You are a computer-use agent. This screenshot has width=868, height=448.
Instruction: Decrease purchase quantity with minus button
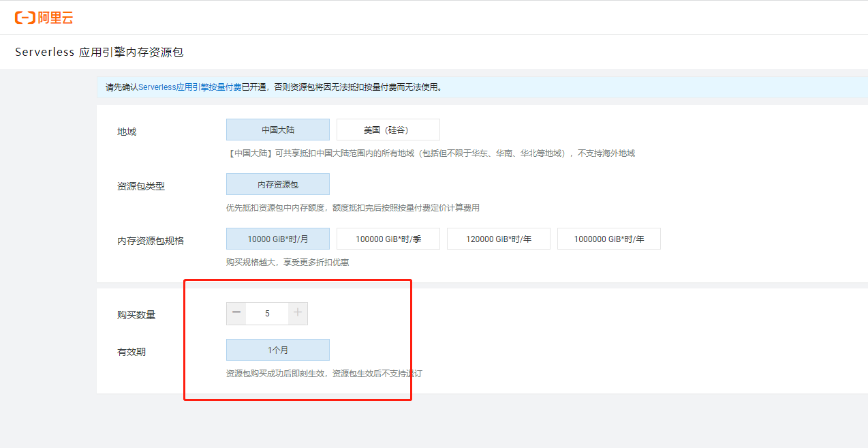pos(236,313)
